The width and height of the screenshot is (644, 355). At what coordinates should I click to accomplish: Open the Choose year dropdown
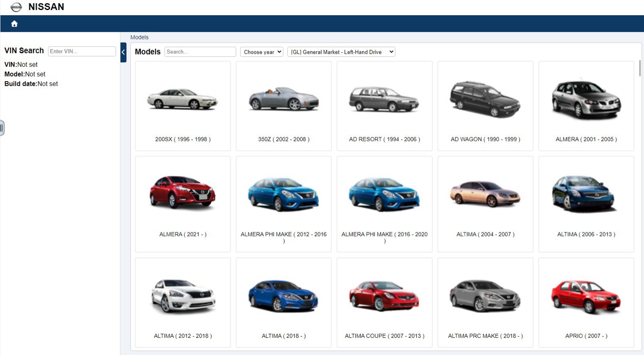click(262, 52)
